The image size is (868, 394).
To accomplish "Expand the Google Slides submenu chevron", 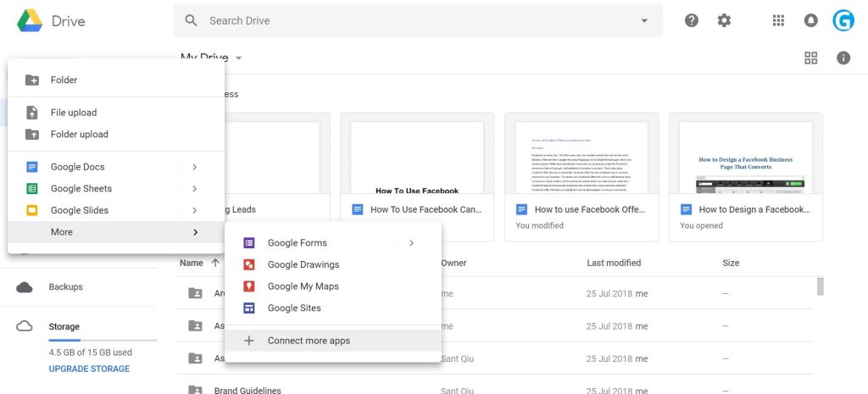I will point(194,210).
